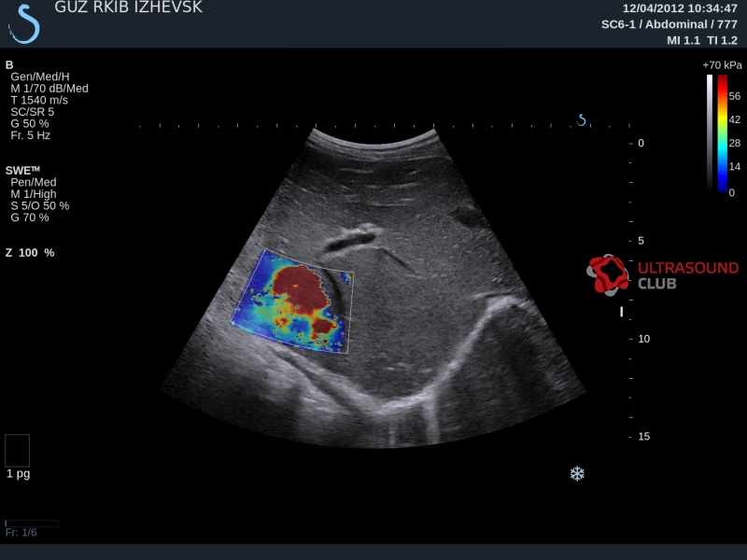Click the depth marker 5 on the ruler
The image size is (747, 560).
click(641, 241)
